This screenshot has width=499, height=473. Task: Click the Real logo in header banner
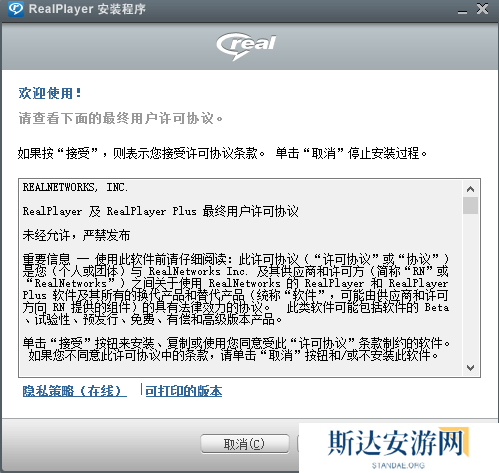246,46
